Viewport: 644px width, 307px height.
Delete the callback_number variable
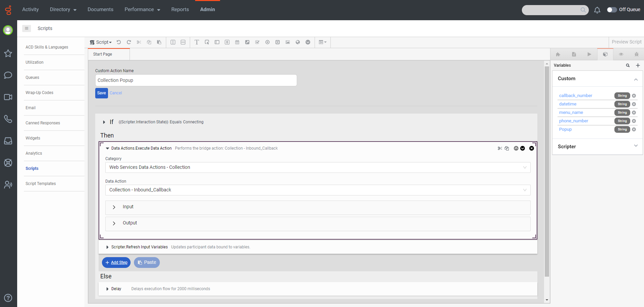pyautogui.click(x=634, y=96)
